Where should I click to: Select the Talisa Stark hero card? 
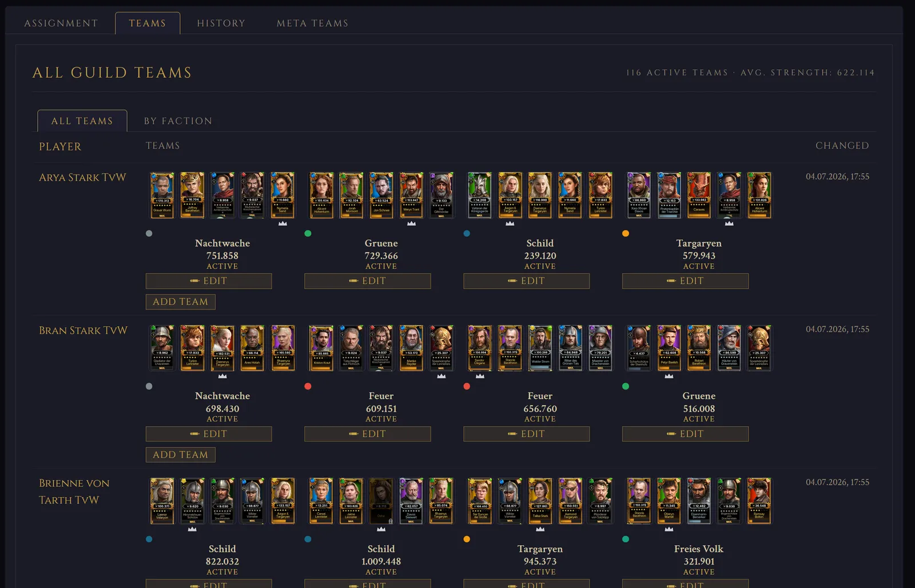point(540,501)
